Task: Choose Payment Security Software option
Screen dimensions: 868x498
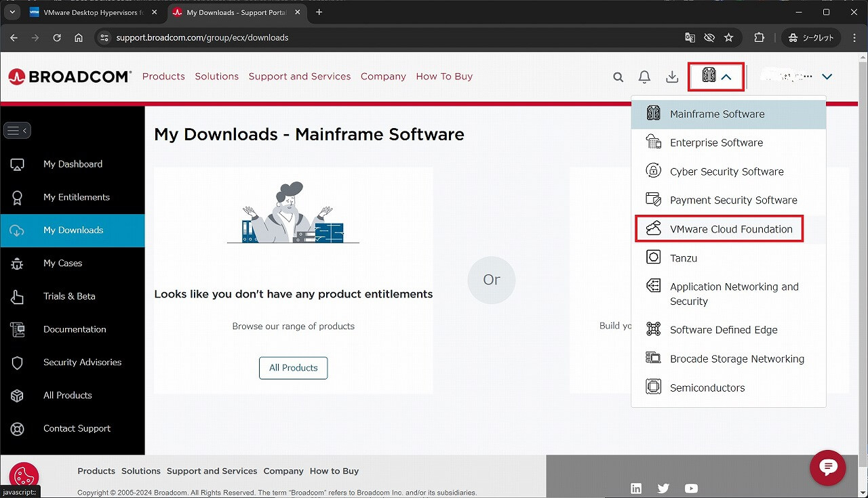Action: tap(728, 201)
